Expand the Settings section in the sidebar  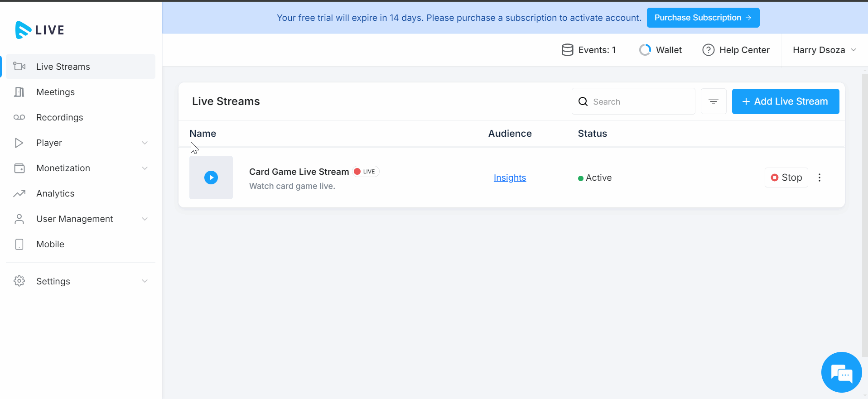coord(145,281)
